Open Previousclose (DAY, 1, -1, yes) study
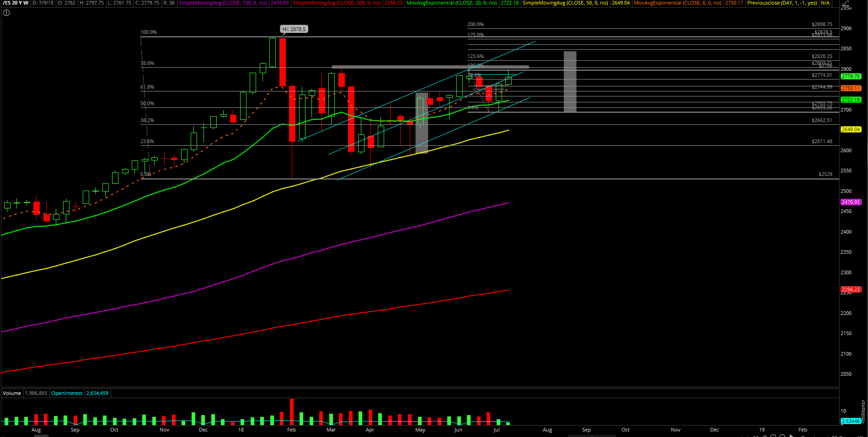 pos(782,3)
